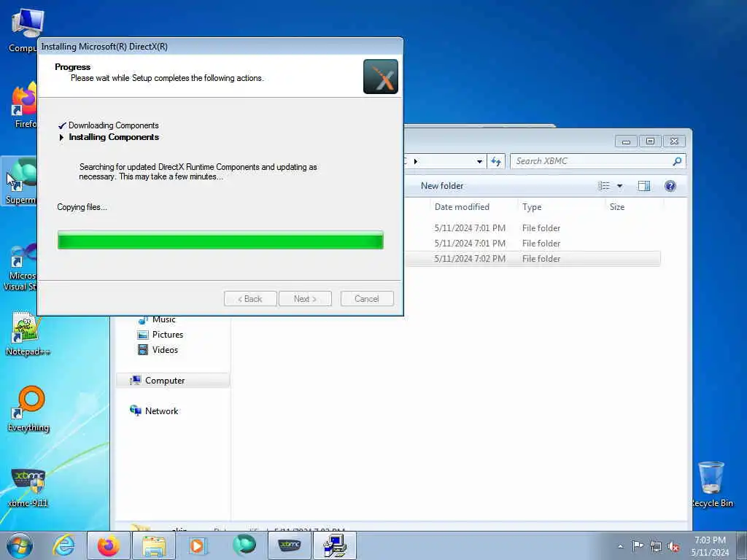Click the refresh button next to the address bar
747x560 pixels.
(496, 161)
